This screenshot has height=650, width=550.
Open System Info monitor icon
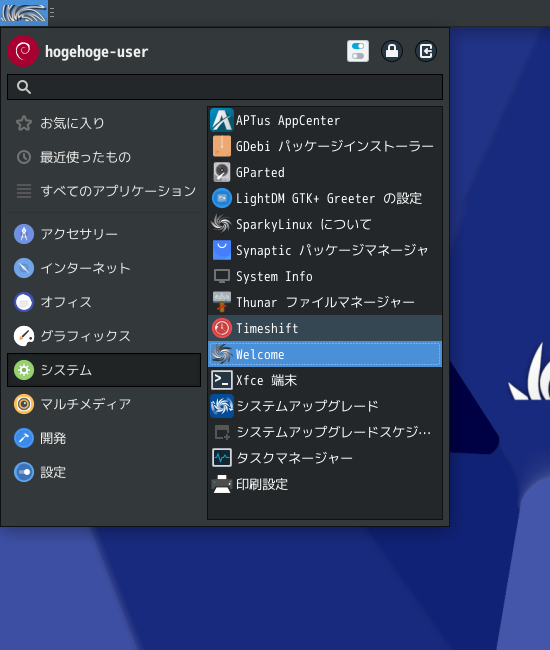(x=222, y=276)
